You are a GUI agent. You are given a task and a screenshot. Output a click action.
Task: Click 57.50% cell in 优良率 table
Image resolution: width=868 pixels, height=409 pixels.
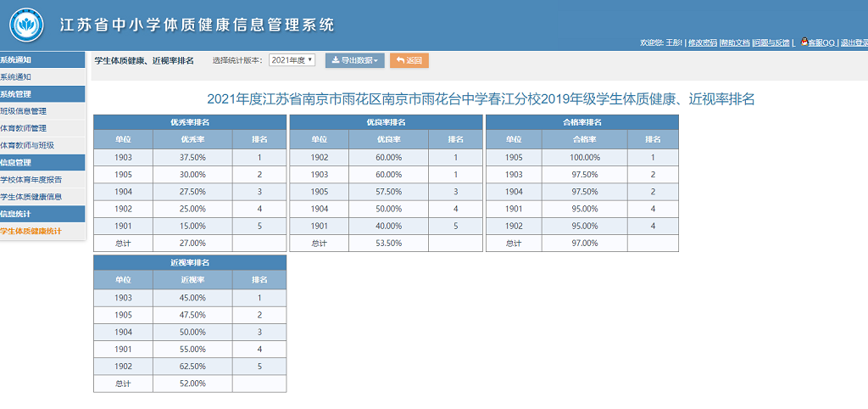coord(388,192)
